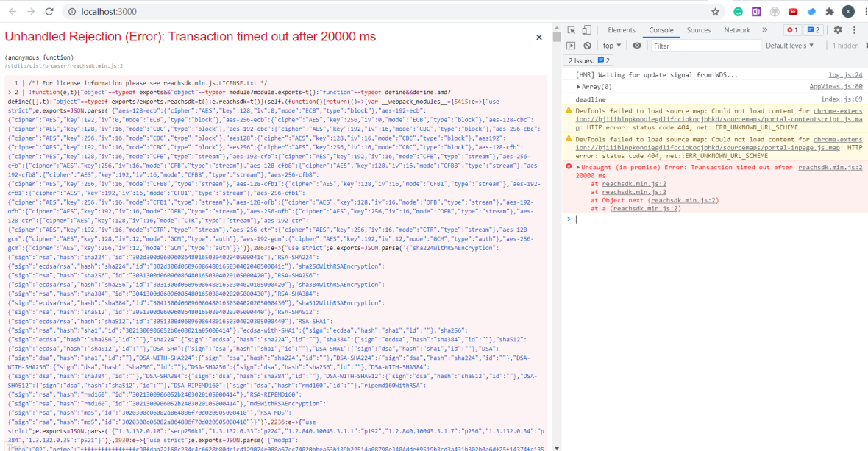Open DevTools settings gear
The image size is (868, 451).
pos(838,30)
